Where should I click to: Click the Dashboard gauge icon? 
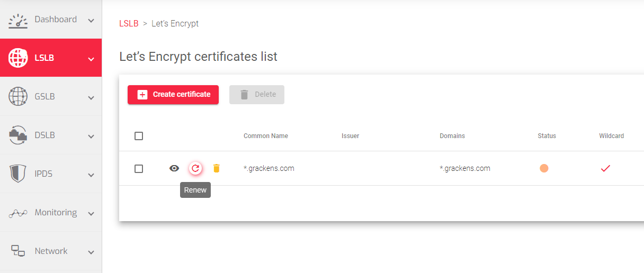click(18, 20)
